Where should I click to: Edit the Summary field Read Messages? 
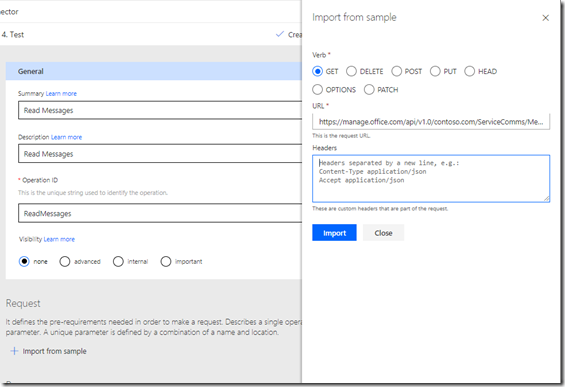[160, 110]
